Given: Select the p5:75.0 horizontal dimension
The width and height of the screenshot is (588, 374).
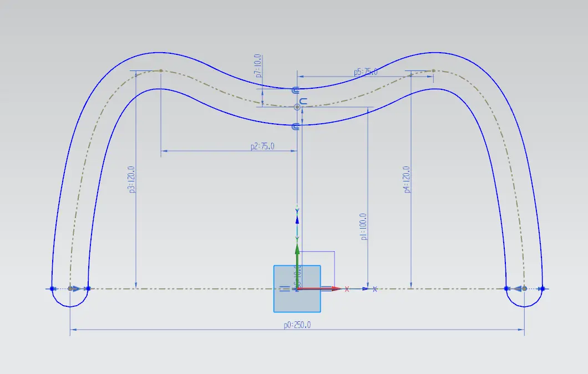Looking at the screenshot, I should coord(365,72).
